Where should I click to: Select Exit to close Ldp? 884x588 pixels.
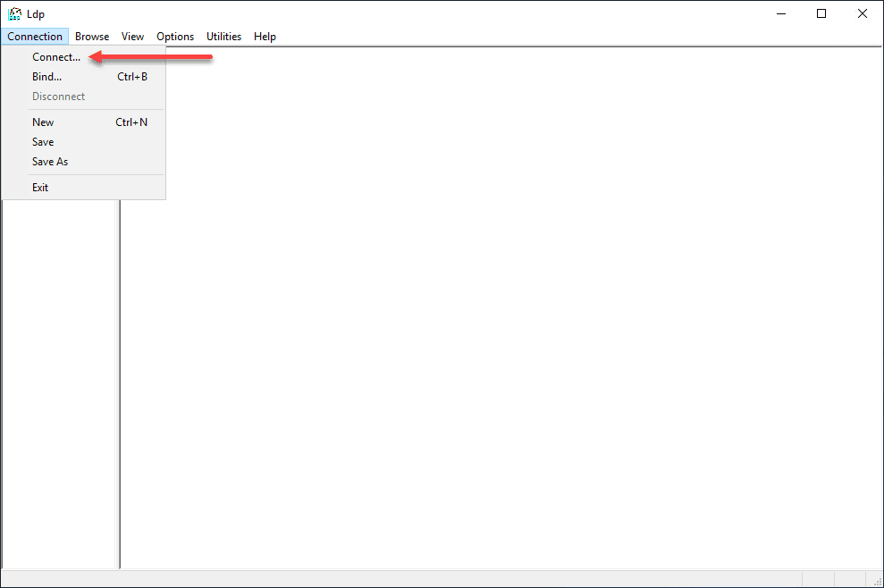tap(83, 188)
